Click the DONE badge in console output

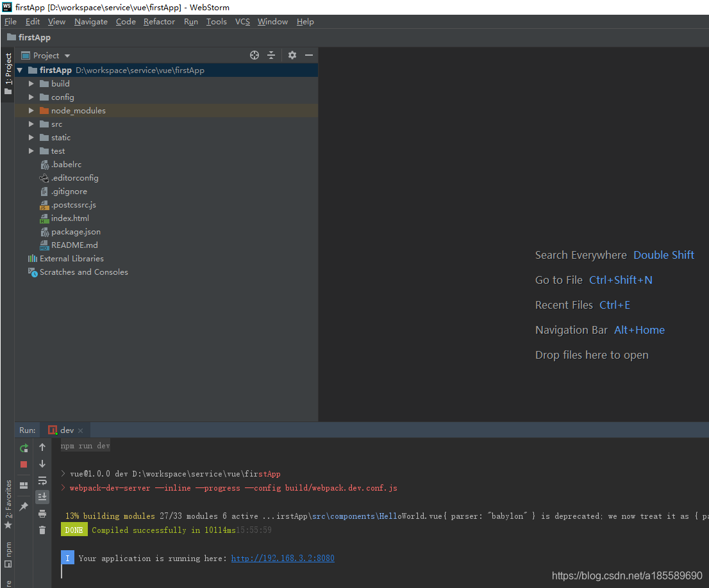click(74, 530)
